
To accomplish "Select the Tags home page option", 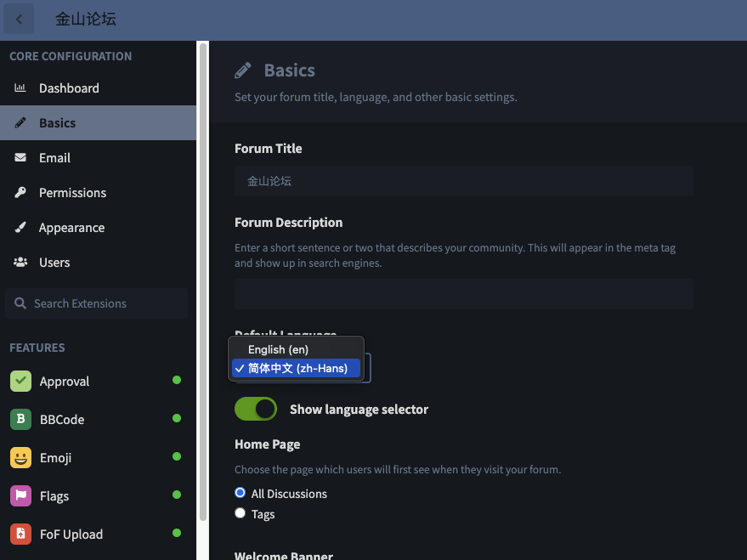I will [241, 513].
